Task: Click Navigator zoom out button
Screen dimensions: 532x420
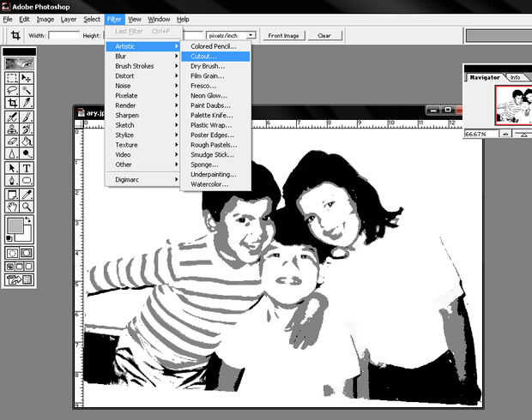Action: pos(505,135)
